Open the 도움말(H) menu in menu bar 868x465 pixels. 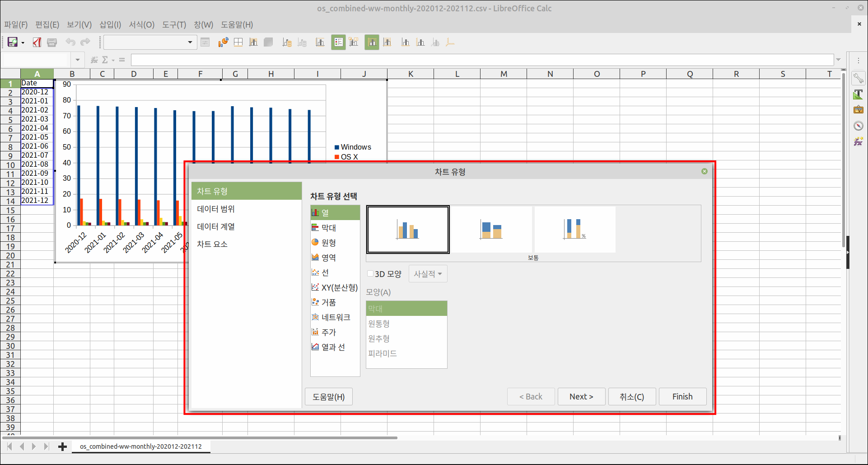[x=237, y=24]
